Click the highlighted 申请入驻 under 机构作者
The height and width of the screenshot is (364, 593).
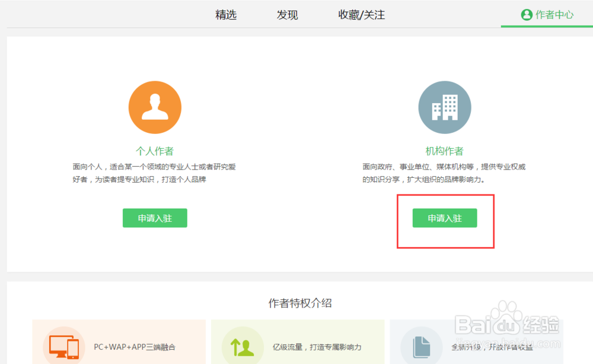444,218
